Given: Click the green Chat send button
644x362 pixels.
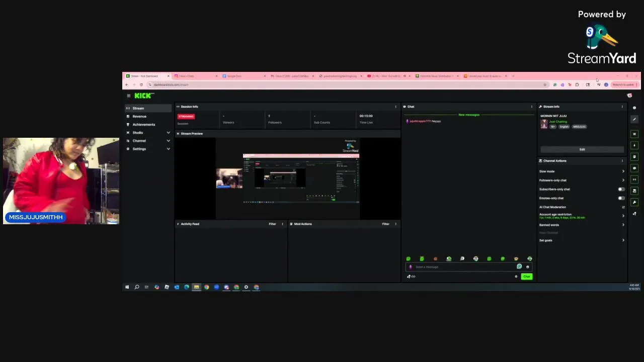Looking at the screenshot, I should [x=526, y=277].
